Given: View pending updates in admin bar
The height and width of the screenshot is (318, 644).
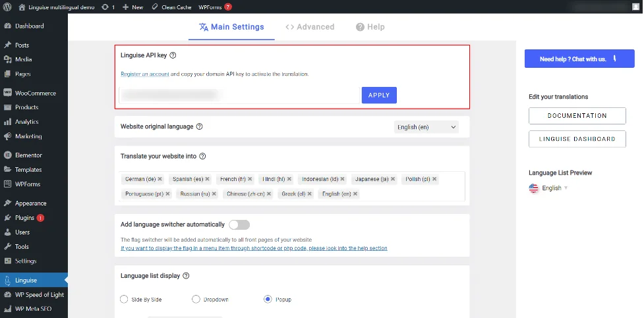Looking at the screenshot, I should click(x=108, y=7).
